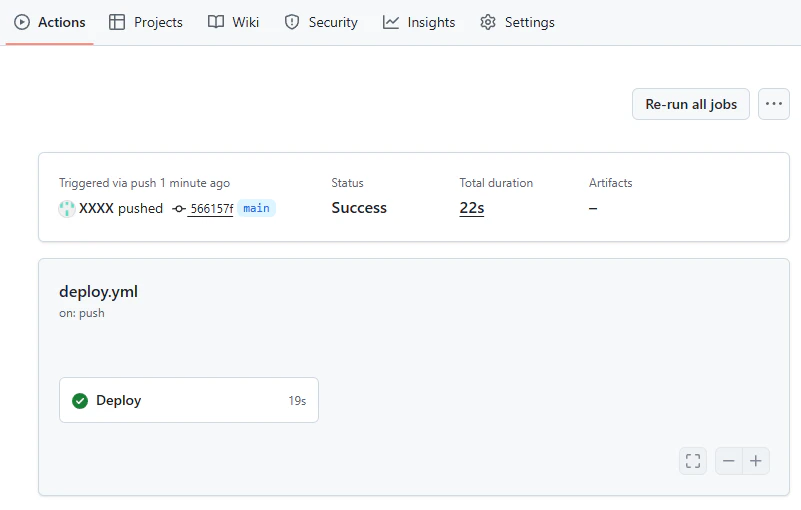
Task: Click the 19s Deploy job duration
Action: pyautogui.click(x=297, y=401)
